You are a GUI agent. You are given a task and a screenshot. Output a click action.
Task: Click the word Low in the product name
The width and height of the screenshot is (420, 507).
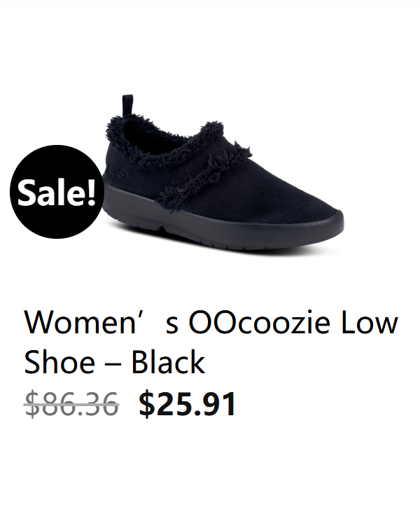coord(369,323)
